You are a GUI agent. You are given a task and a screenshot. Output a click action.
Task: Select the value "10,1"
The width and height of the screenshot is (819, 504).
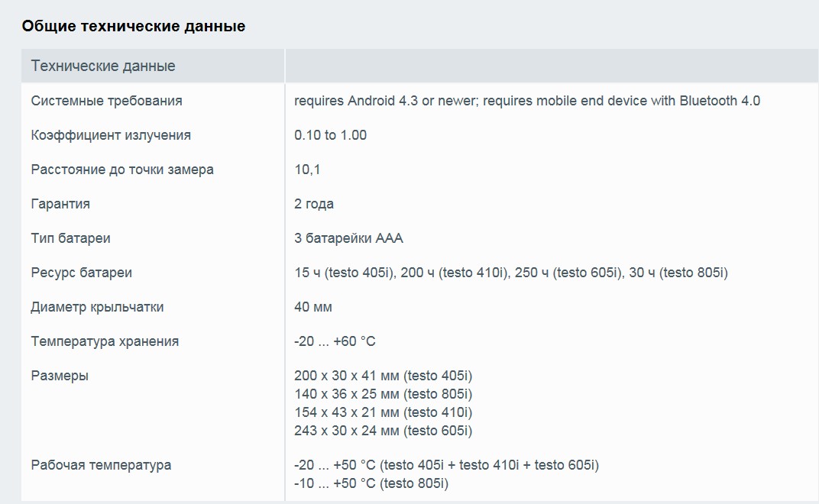(x=307, y=170)
